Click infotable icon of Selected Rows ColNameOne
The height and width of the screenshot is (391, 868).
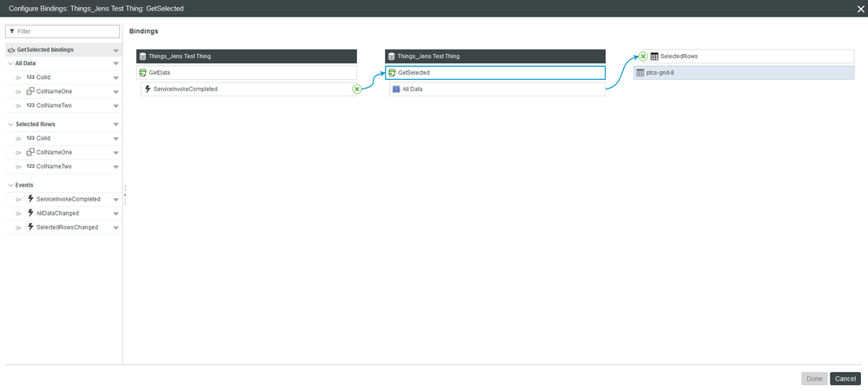pos(30,152)
